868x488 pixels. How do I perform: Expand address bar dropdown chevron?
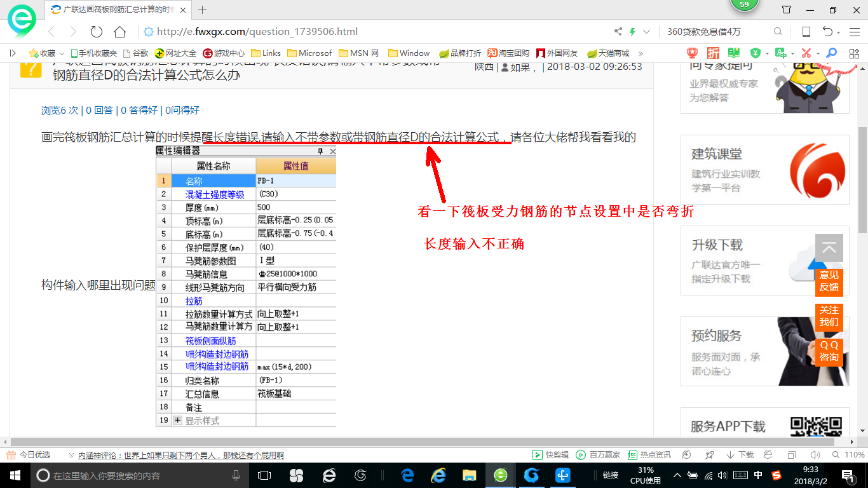coord(647,32)
